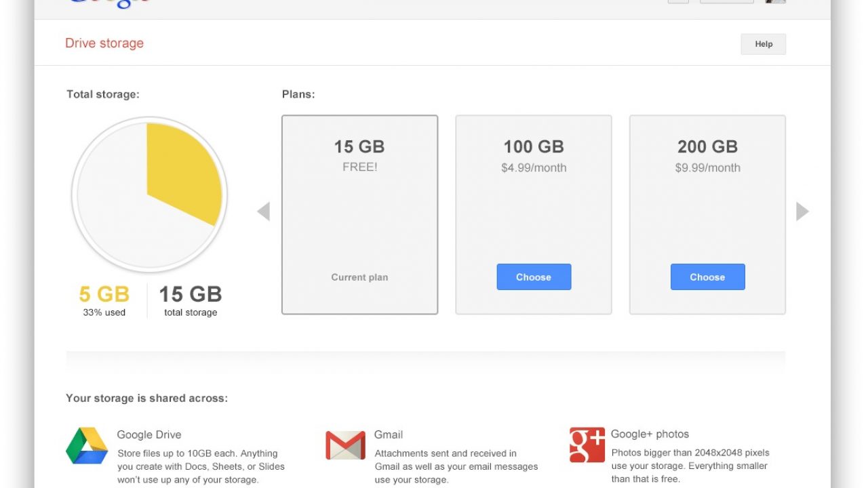Show more plans with the right arrow
868x488 pixels.
[802, 211]
